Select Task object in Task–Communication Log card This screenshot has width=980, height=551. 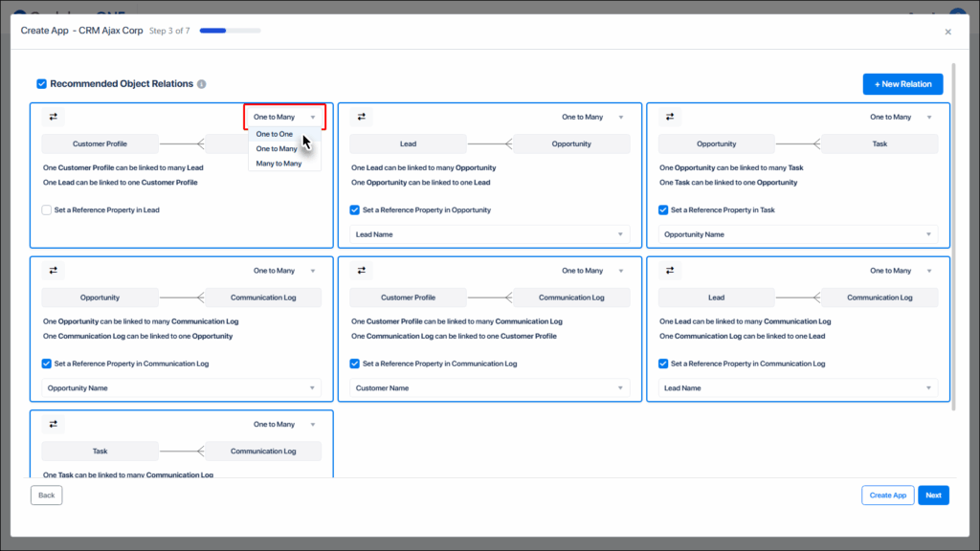click(x=100, y=452)
